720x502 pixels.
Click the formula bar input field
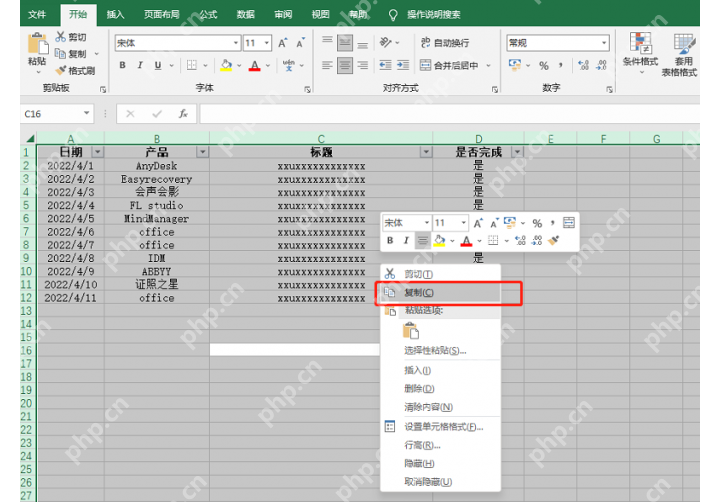[x=449, y=113]
